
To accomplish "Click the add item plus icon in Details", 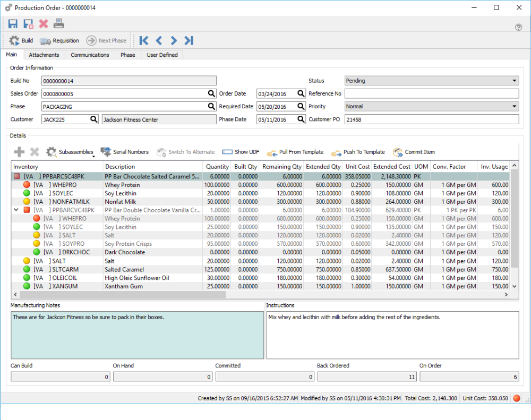I will (19, 152).
